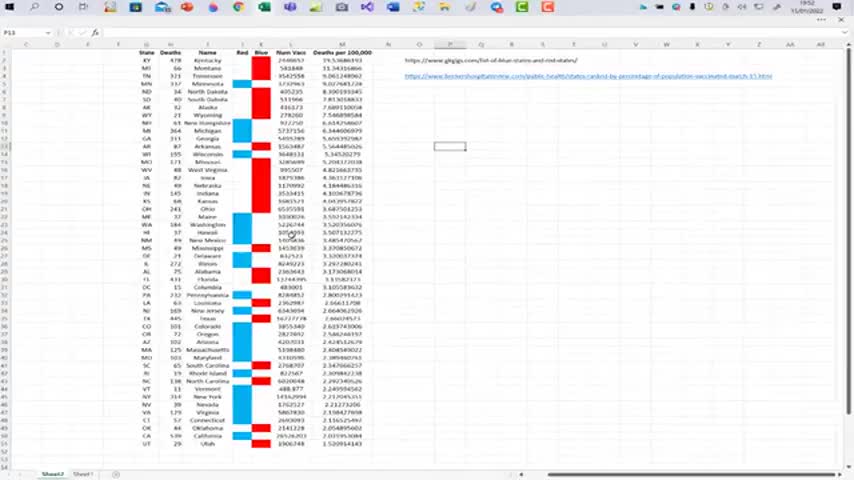Launch Google Chrome from the taskbar

[239, 7]
